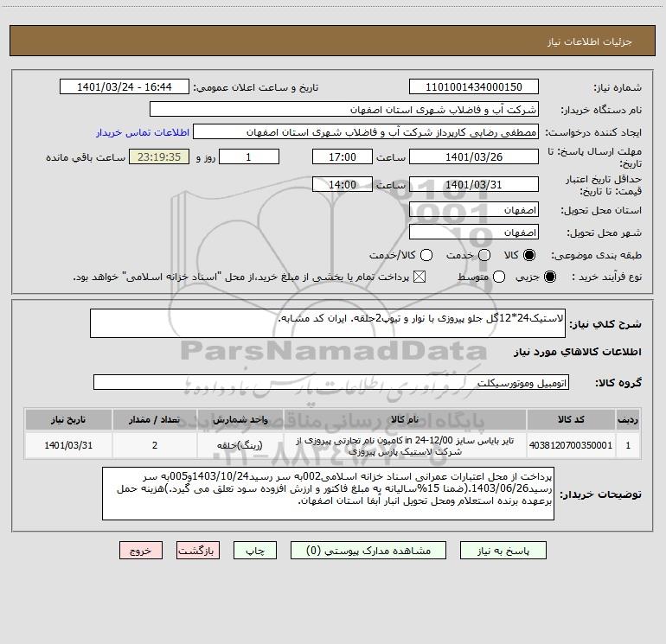Click the شرح کلی نیاز label
Image resolution: width=666 pixels, height=644 pixels.
point(605,324)
